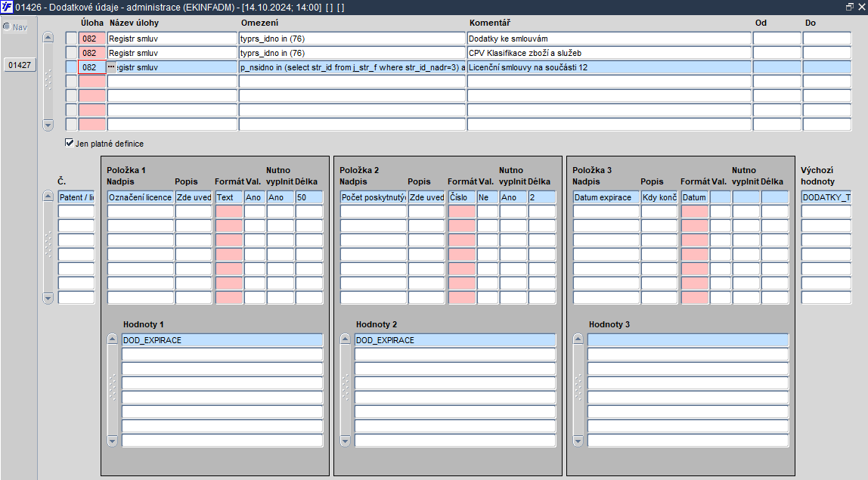The image size is (868, 480).
Task: Click the iFIS application icon in title bar
Action: [x=8, y=8]
